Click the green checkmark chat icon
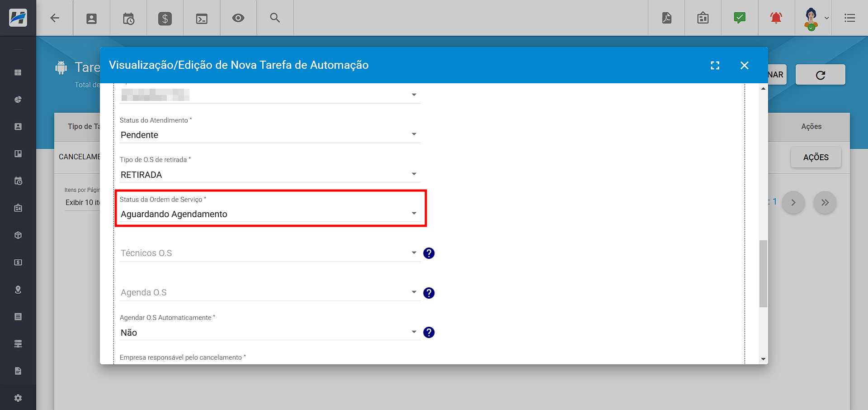 point(740,18)
